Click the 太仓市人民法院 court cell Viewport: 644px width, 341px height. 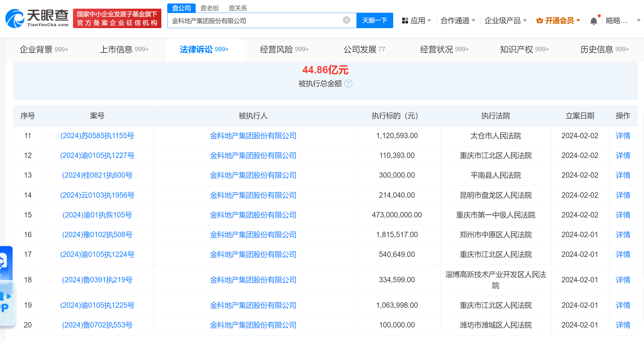pyautogui.click(x=496, y=136)
